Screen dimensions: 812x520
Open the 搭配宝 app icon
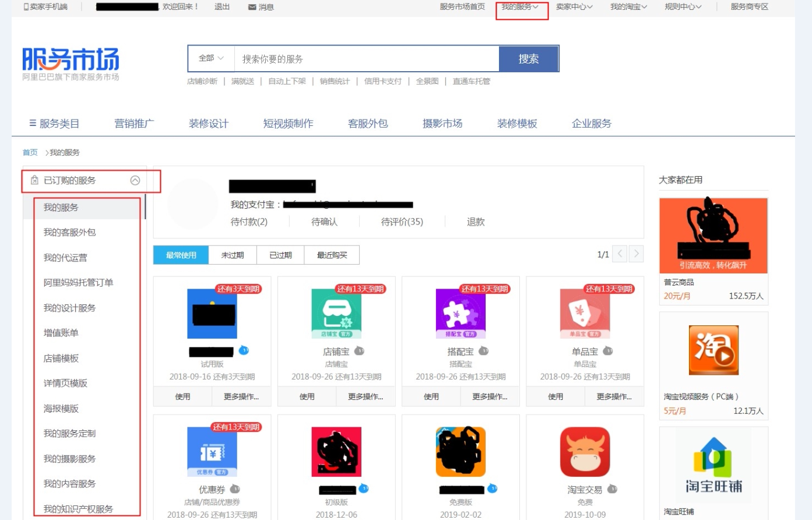tap(461, 314)
